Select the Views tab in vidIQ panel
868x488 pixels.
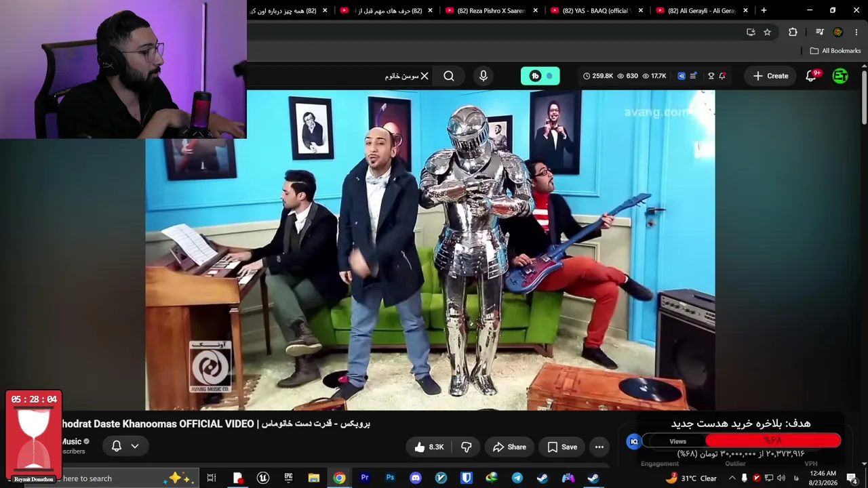[x=677, y=441]
